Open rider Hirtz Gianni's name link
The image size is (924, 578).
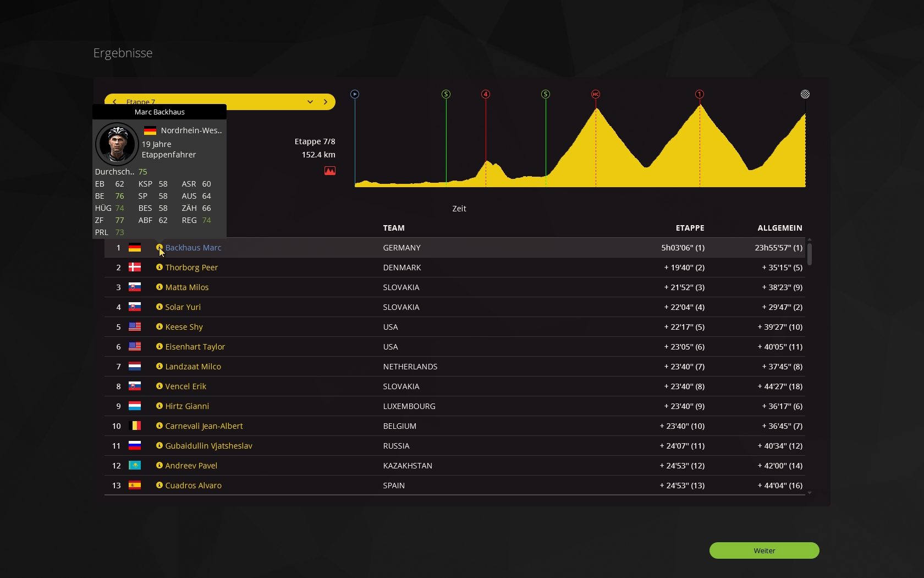tap(187, 406)
